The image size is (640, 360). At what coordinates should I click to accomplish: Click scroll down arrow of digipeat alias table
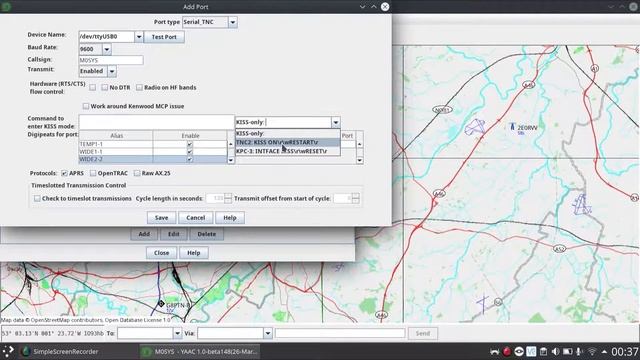tap(231, 160)
